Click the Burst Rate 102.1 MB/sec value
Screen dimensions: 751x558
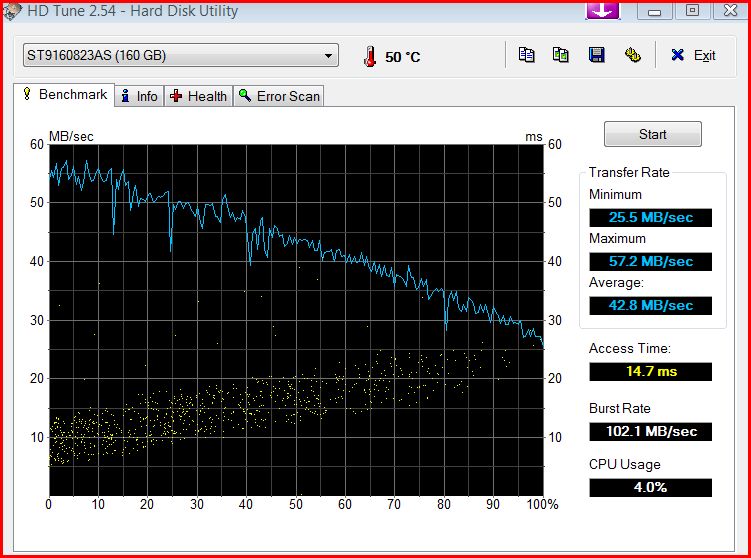(650, 432)
